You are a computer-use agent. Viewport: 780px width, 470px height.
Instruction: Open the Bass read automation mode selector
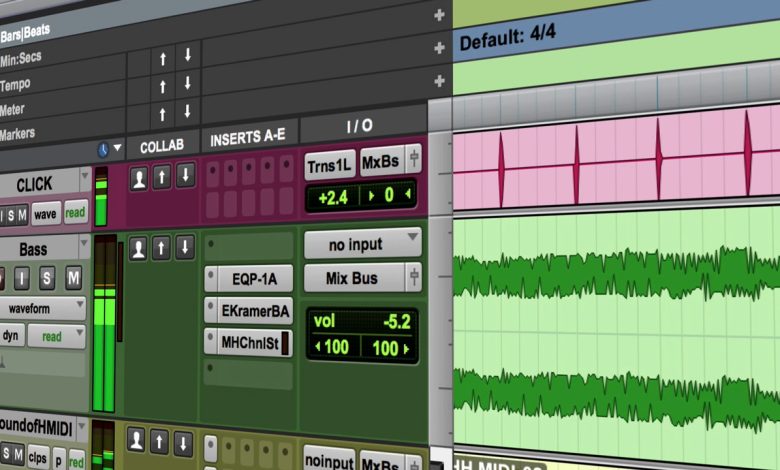(x=56, y=336)
